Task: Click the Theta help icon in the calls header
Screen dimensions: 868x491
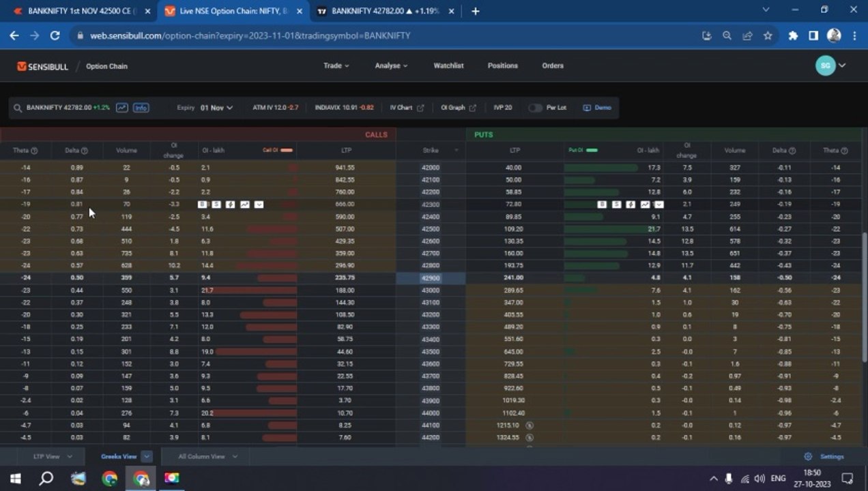Action: point(34,151)
